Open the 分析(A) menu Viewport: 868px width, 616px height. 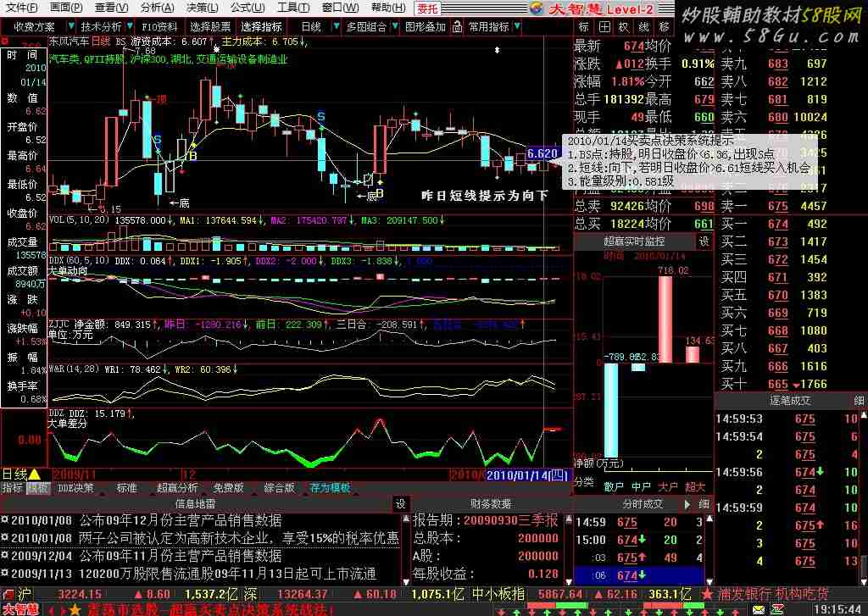pos(157,8)
